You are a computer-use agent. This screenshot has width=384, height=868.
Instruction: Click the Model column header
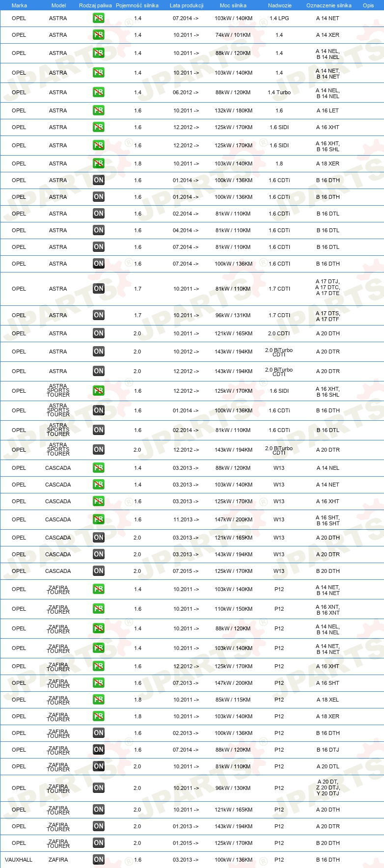point(58,5)
